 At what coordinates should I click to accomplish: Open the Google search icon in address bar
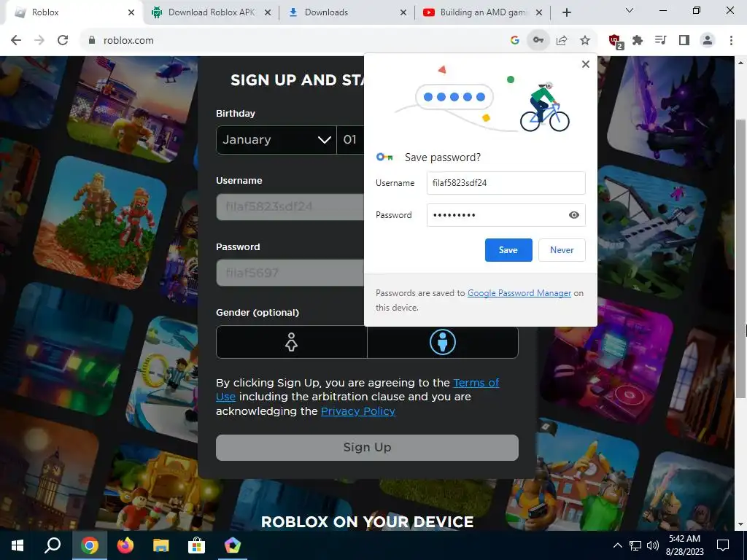tap(514, 41)
